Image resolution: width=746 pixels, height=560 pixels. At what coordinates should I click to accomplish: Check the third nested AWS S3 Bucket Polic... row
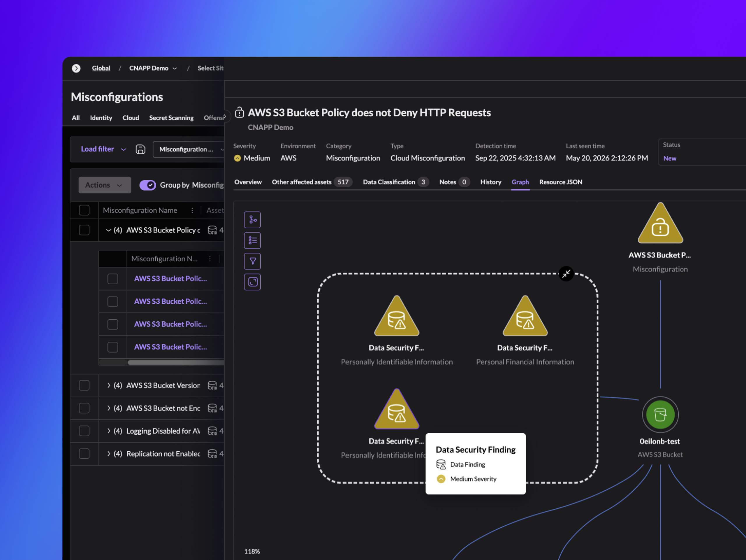pyautogui.click(x=113, y=324)
